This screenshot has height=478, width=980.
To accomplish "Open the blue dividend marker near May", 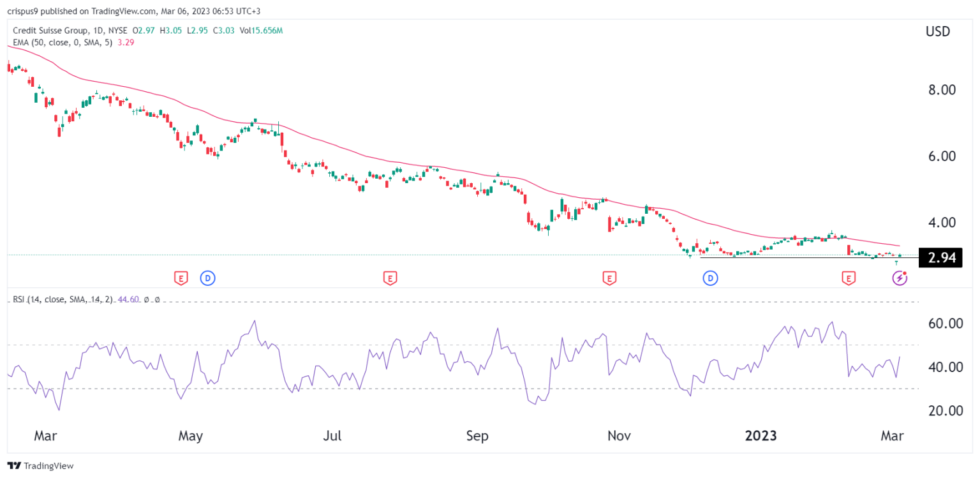I will click(x=207, y=278).
